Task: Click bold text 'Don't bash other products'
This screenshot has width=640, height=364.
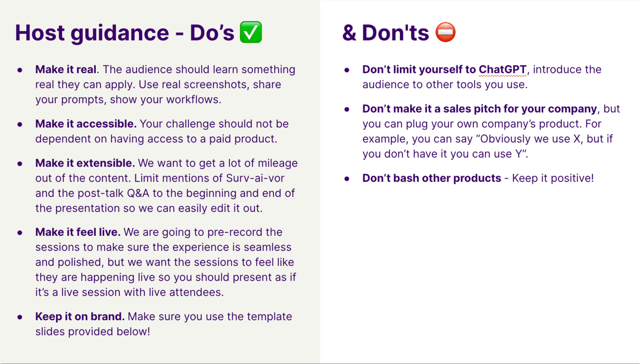Action: (432, 178)
